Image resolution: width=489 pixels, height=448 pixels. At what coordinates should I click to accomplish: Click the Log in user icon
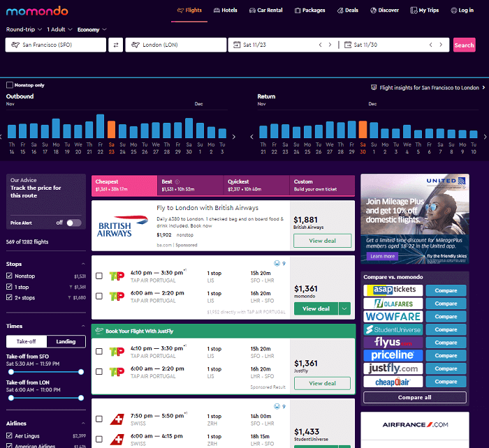(x=454, y=10)
